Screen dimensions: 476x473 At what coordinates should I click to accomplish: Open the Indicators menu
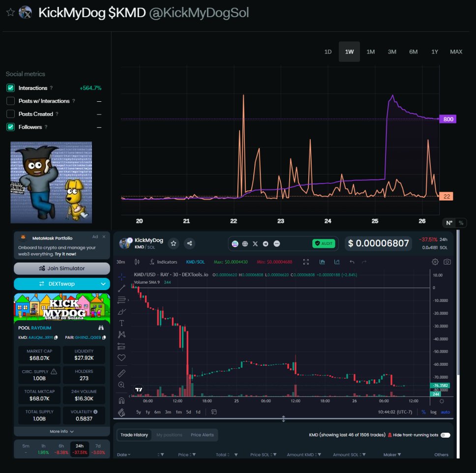coord(163,262)
